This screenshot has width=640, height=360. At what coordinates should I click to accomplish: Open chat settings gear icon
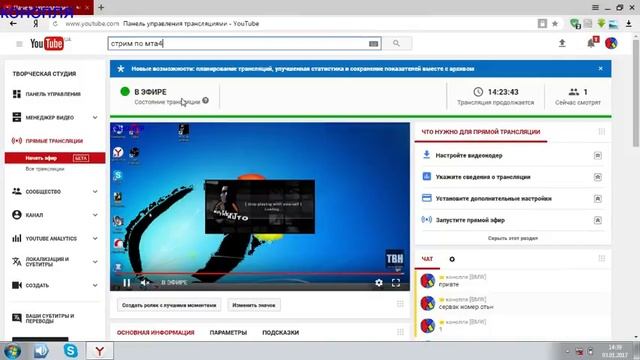(x=452, y=259)
